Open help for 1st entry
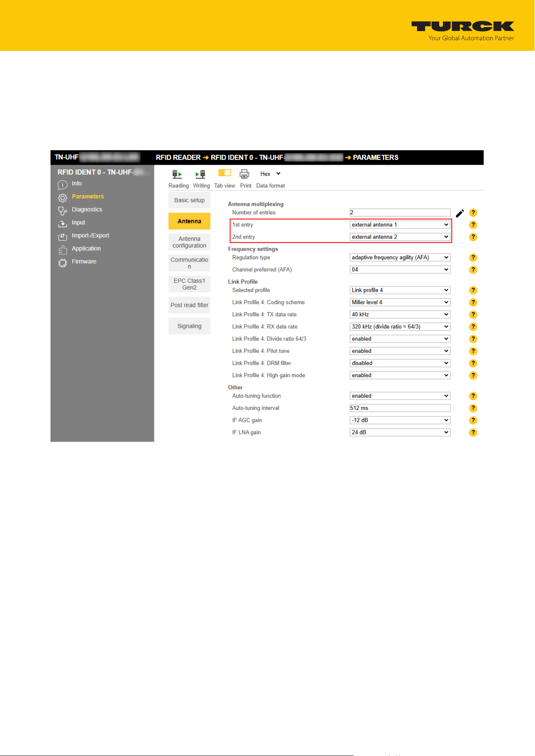The width and height of the screenshot is (535, 756). [473, 225]
